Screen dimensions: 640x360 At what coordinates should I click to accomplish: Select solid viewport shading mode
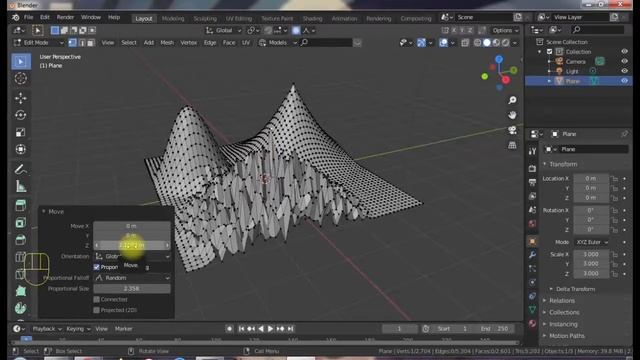[x=487, y=42]
